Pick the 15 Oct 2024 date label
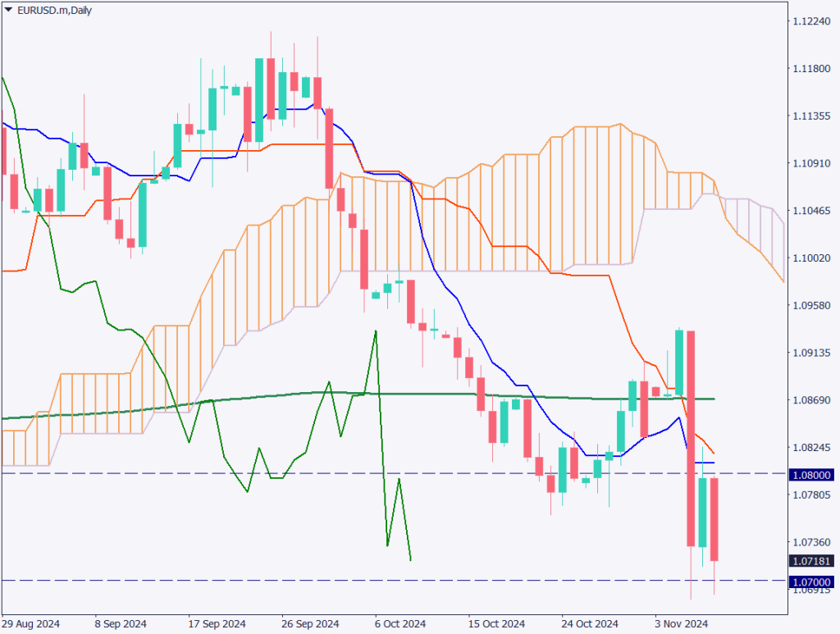The height and width of the screenshot is (634, 840). [496, 623]
